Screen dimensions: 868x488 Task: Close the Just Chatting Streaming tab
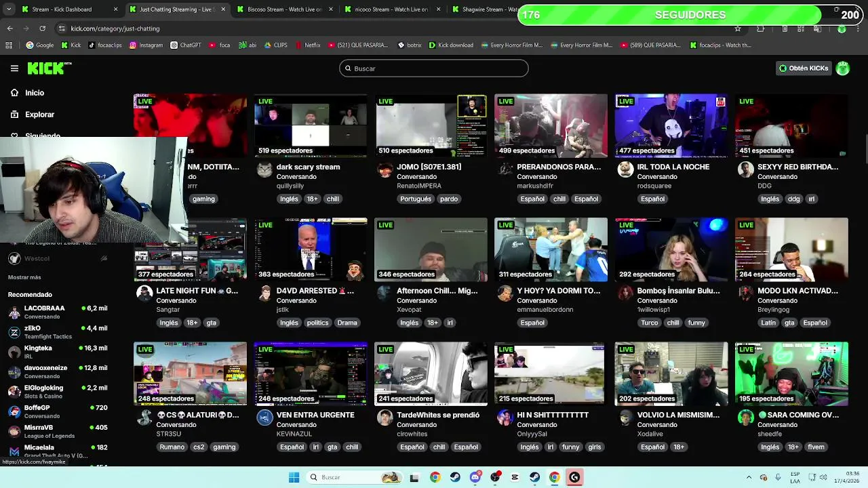[x=223, y=9]
